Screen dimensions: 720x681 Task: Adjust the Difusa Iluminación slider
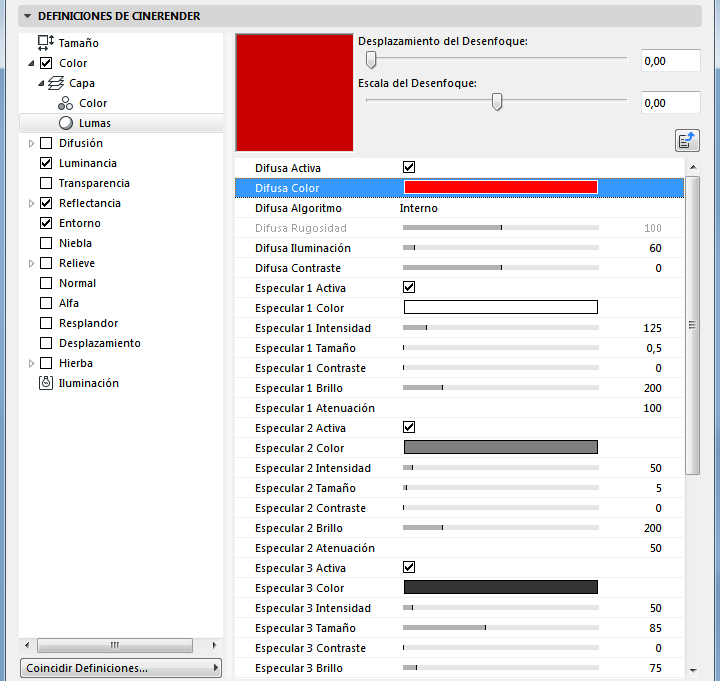pos(501,248)
